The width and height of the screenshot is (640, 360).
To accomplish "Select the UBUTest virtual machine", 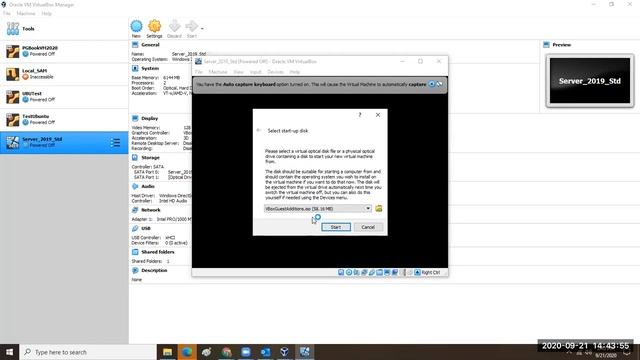I will coord(64,97).
